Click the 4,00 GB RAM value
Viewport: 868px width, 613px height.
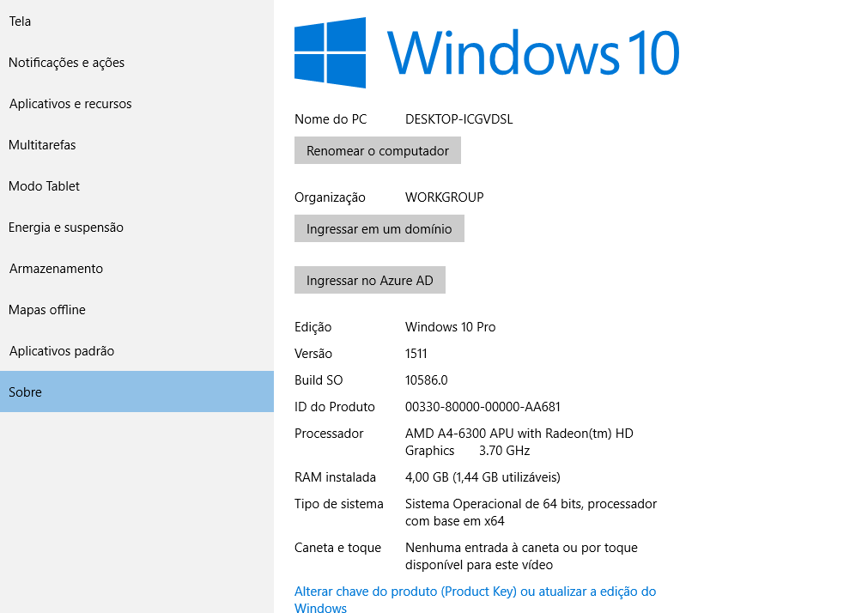(x=483, y=476)
